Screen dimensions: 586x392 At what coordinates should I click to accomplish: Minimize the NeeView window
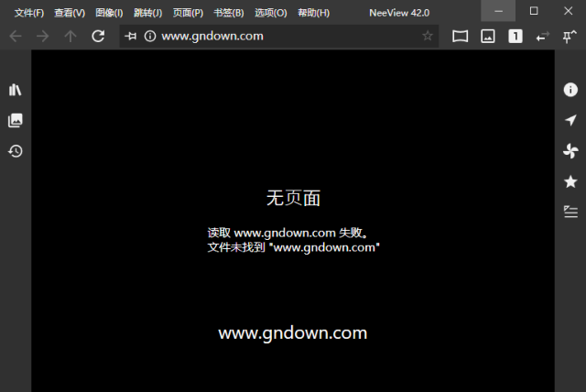click(x=498, y=11)
